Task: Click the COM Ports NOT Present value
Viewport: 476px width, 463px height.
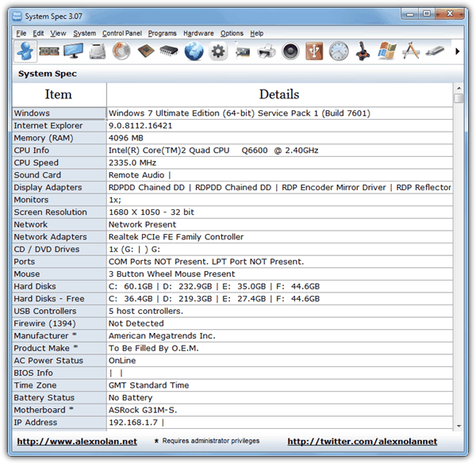Action: 206,262
